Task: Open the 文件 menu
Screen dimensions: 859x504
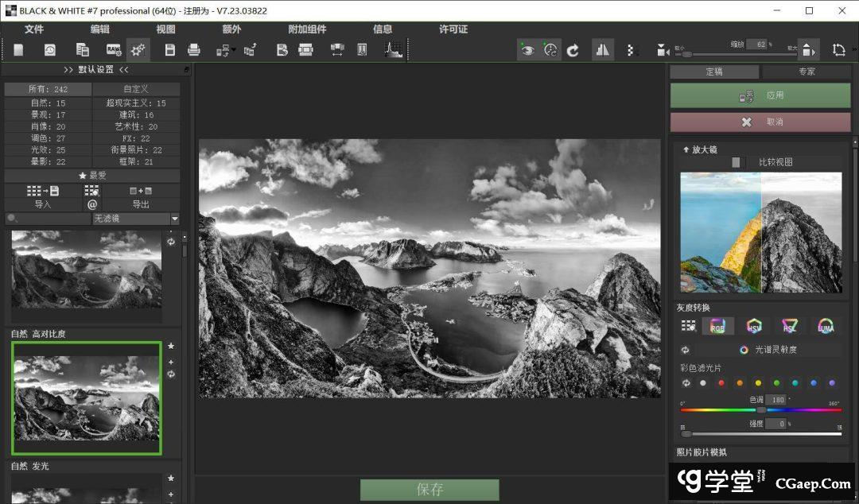Action: (x=34, y=29)
